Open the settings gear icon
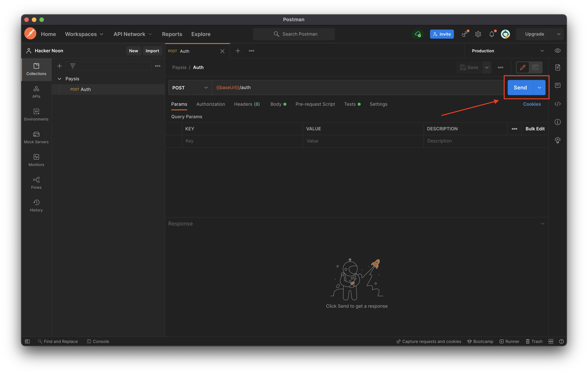 (478, 34)
